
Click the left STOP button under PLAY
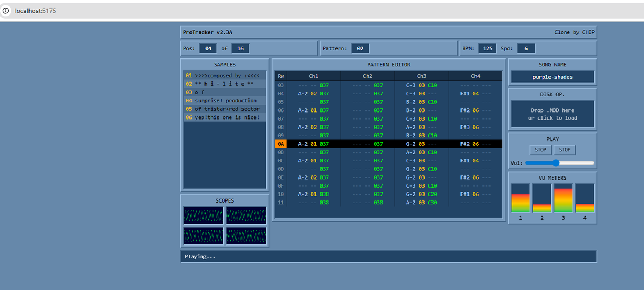(540, 150)
